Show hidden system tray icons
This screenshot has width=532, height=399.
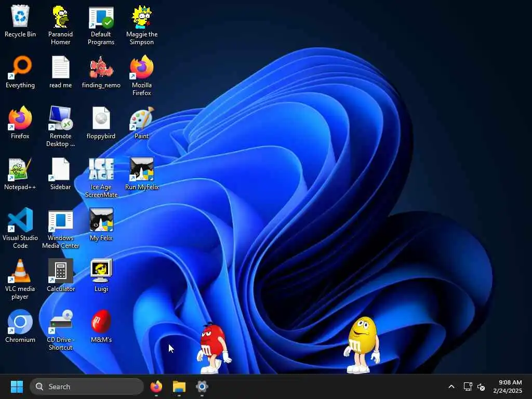pyautogui.click(x=451, y=387)
